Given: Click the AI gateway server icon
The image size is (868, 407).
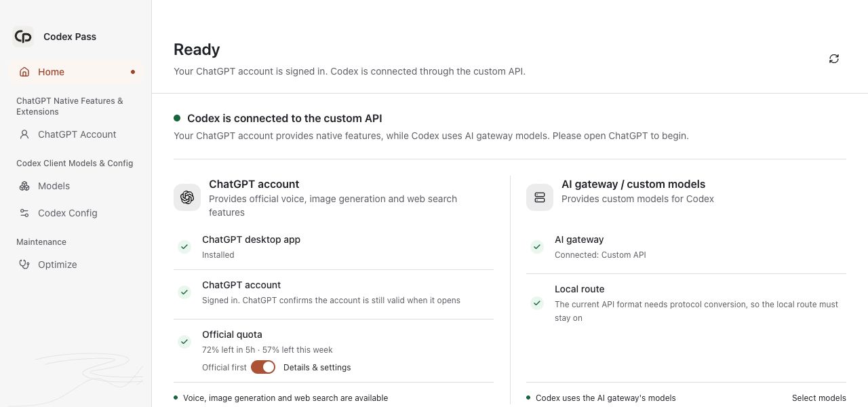Looking at the screenshot, I should (540, 197).
